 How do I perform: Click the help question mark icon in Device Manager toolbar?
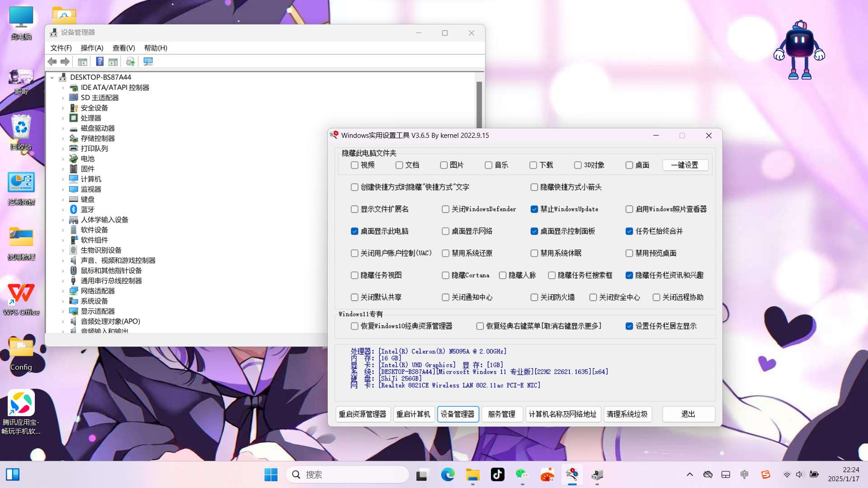100,61
